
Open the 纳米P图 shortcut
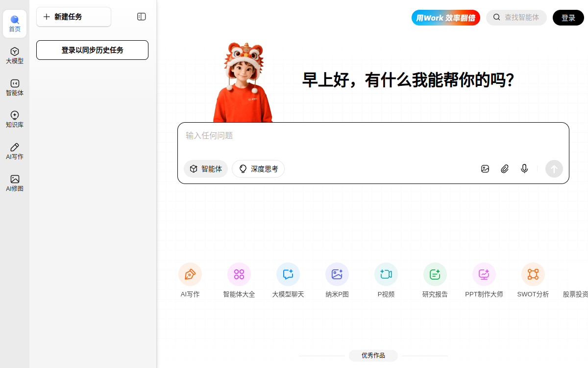pyautogui.click(x=337, y=281)
